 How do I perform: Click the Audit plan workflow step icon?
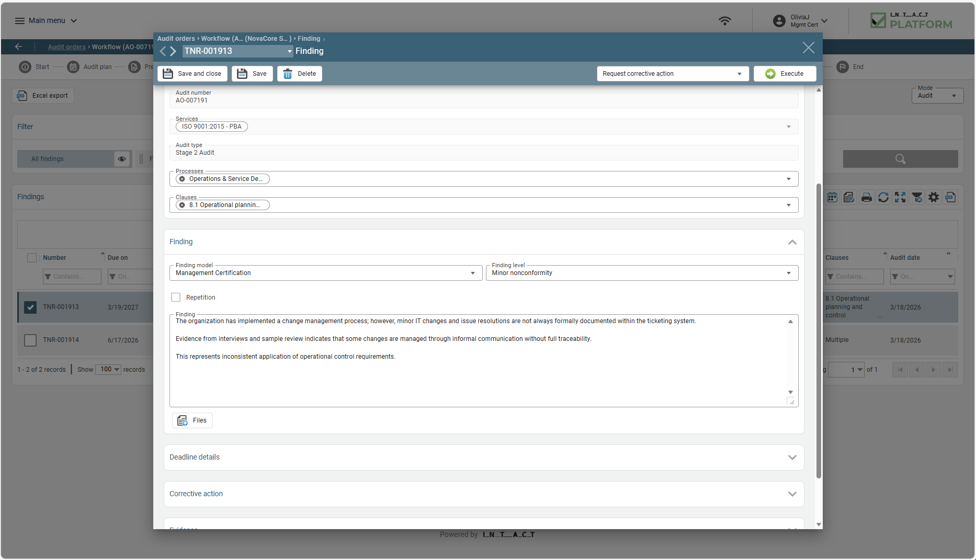point(73,67)
